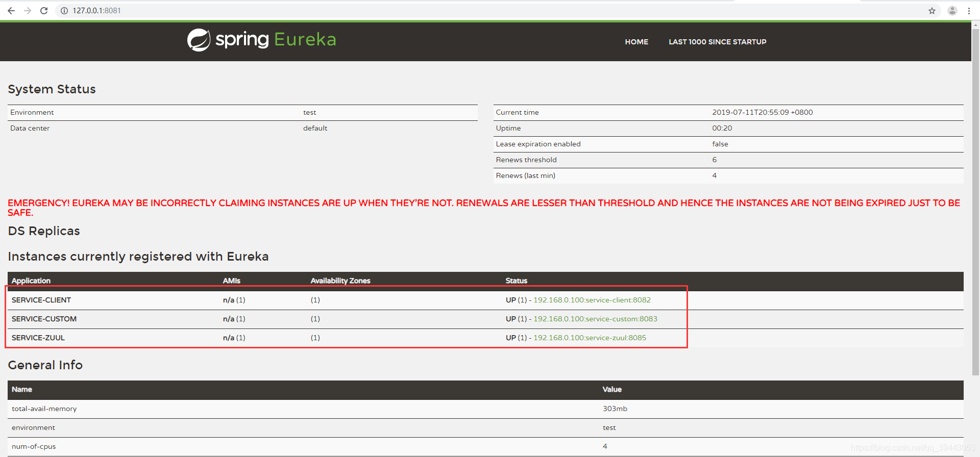
Task: Click the Current time value 2019-07-11T20:55:09
Action: point(762,112)
